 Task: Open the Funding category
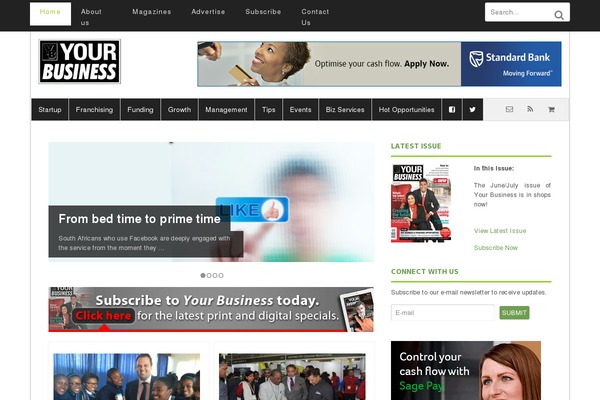[140, 109]
